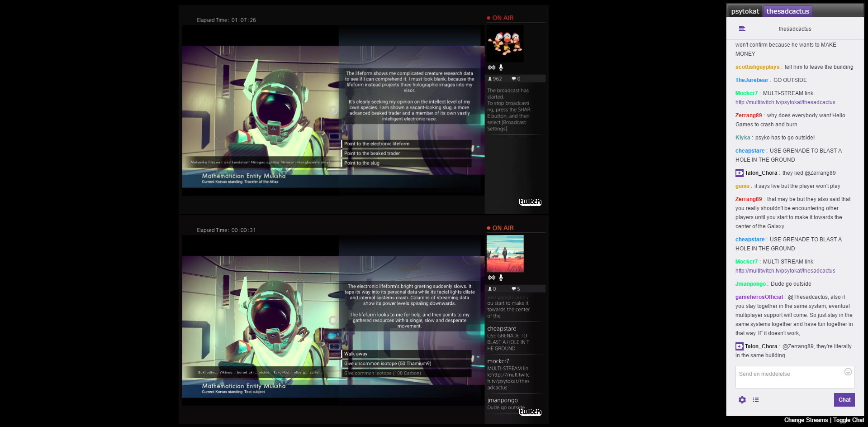Click username Jmanpongo in chat
Screen dimensions: 868x427
[x=750, y=284]
